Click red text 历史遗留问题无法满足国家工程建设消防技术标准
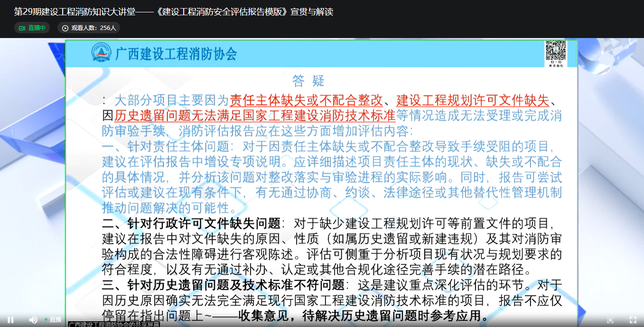The width and height of the screenshot is (644, 327). 255,115
